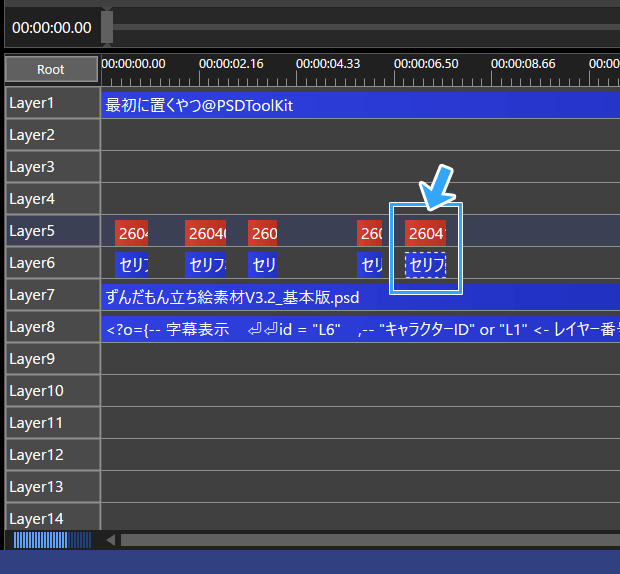Select the ずんだもん立ち絵素材 psd object
Image resolution: width=620 pixels, height=574 pixels.
tap(360, 297)
